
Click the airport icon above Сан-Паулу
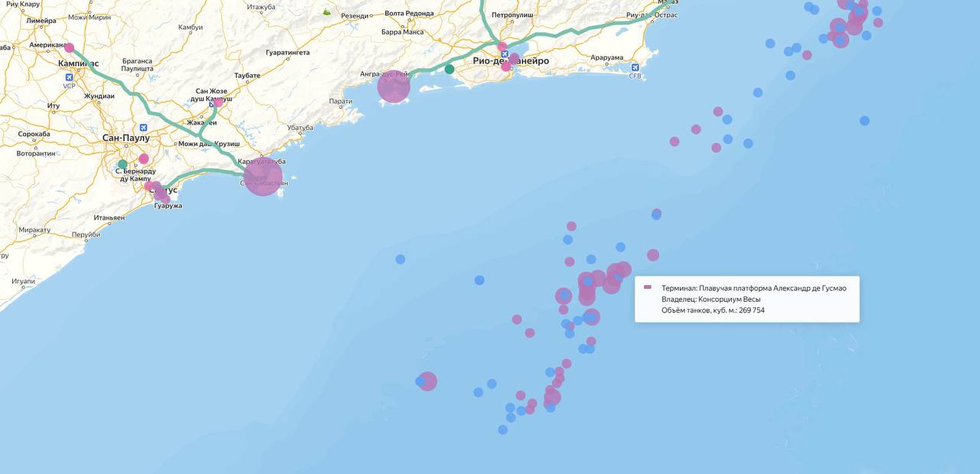(143, 127)
